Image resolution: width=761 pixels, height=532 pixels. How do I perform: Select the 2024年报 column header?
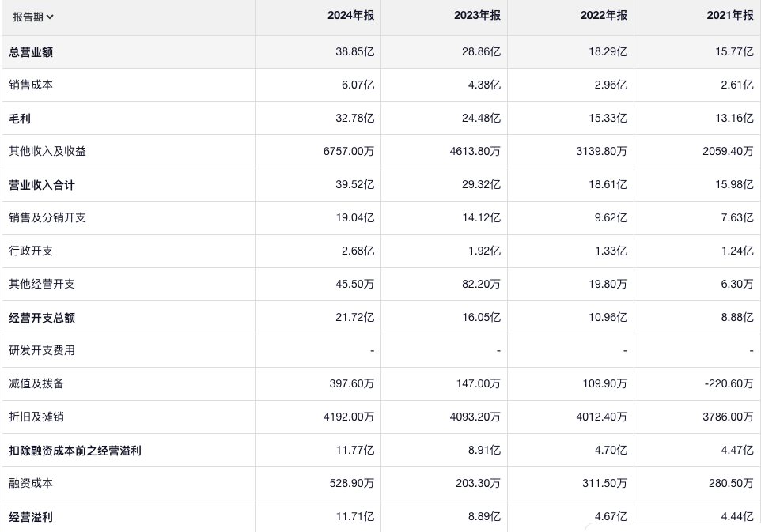pyautogui.click(x=350, y=16)
